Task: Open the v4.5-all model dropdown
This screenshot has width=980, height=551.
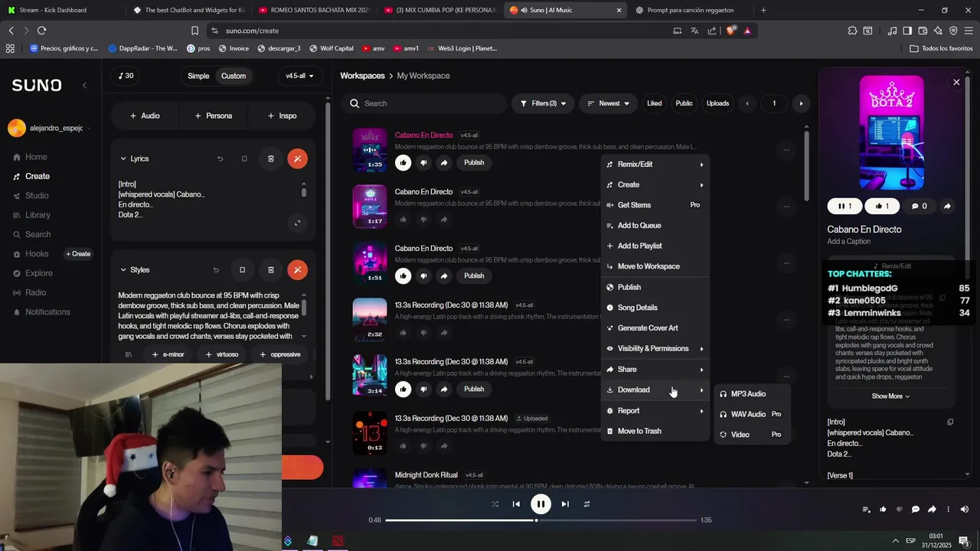Action: pos(299,76)
